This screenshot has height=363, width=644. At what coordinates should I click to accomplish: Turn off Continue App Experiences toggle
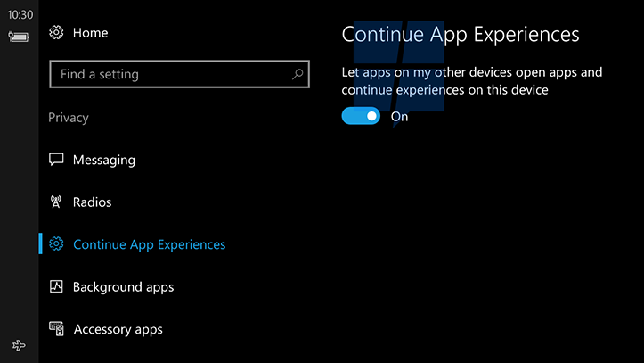point(361,116)
